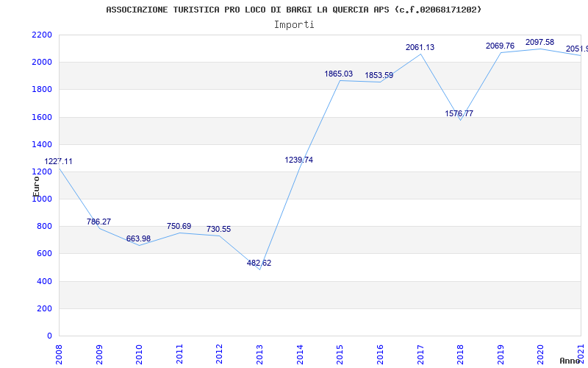Click the data label 1865.03
Viewport: 588px width, 368px height.
[339, 74]
